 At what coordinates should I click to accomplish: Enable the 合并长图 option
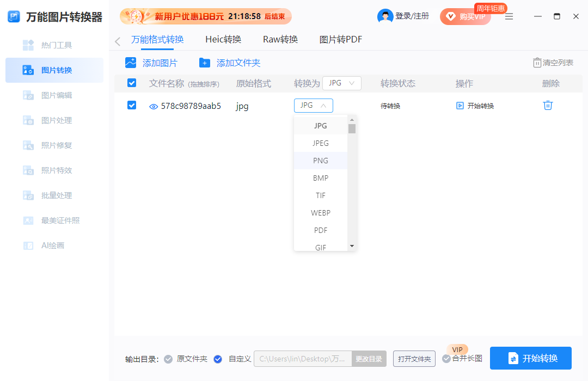click(446, 359)
